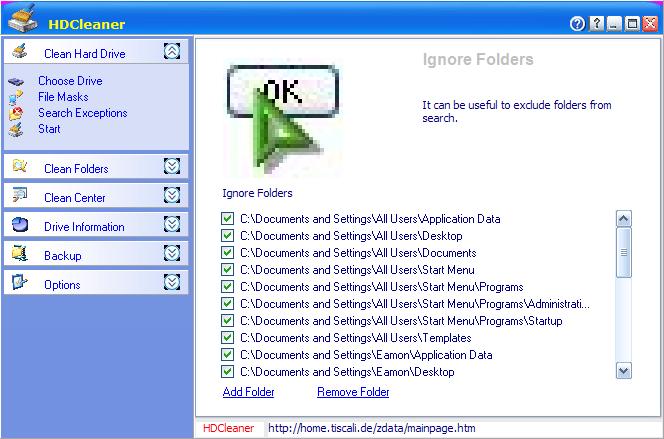Click the Clean Hard Drive broom icon

[x=19, y=51]
